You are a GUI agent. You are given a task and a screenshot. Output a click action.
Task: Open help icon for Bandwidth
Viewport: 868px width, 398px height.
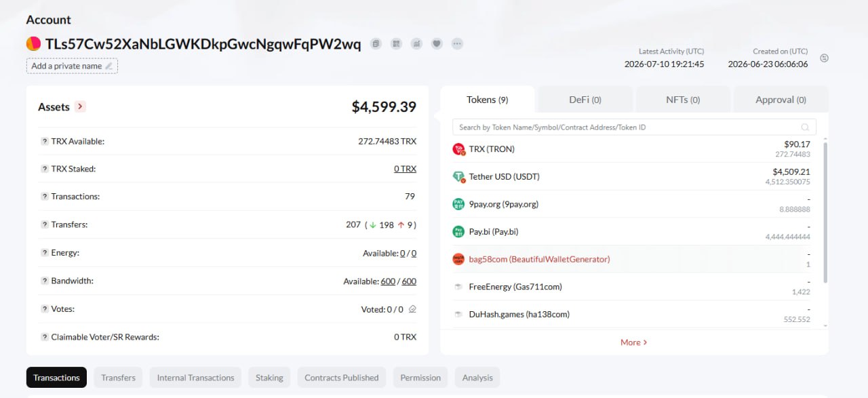pos(44,281)
